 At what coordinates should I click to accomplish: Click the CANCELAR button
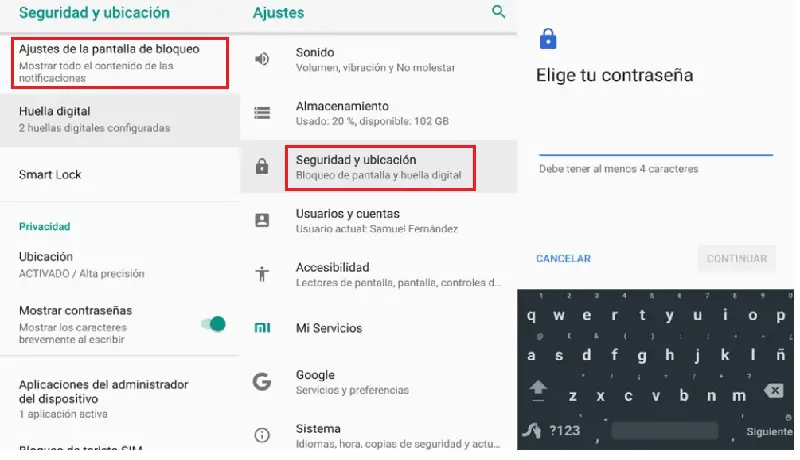point(563,259)
